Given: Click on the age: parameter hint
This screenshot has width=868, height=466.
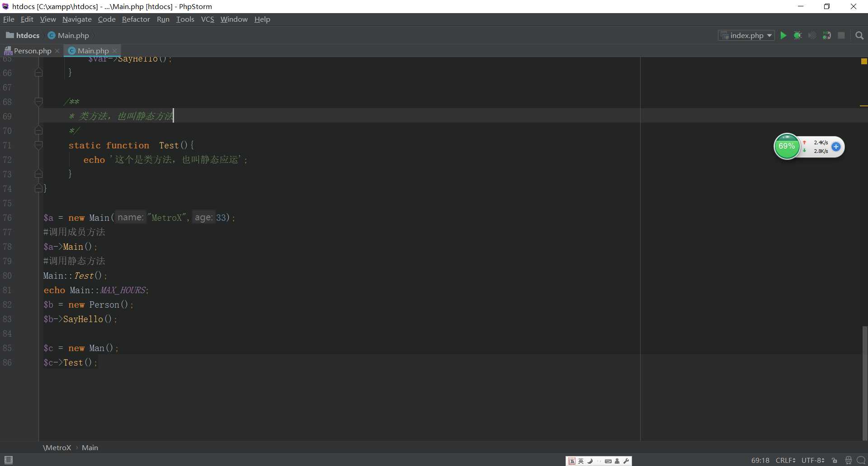Looking at the screenshot, I should pyautogui.click(x=203, y=218).
